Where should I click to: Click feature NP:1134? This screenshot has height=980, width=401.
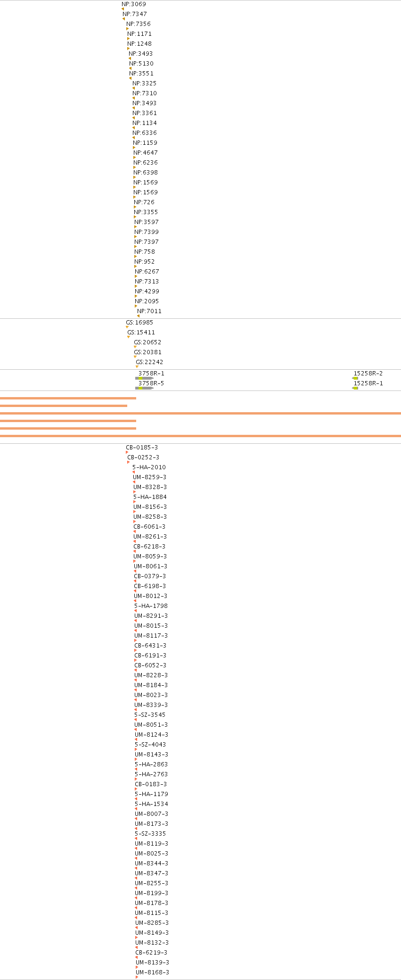145,123
